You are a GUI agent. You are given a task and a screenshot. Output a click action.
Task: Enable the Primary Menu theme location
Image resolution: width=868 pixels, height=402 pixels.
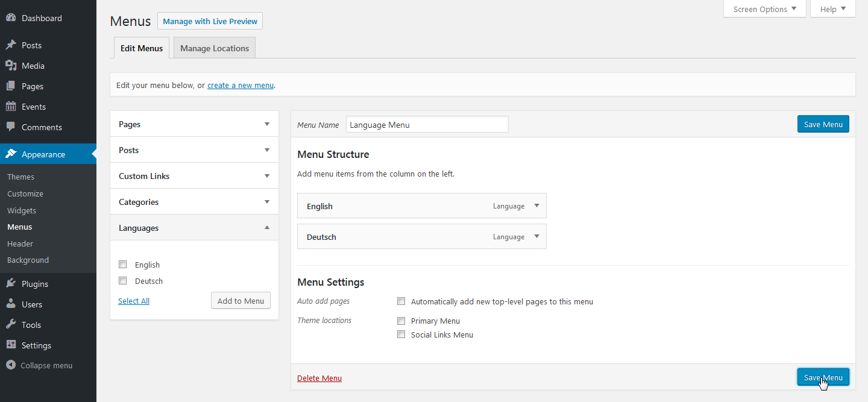pos(401,321)
